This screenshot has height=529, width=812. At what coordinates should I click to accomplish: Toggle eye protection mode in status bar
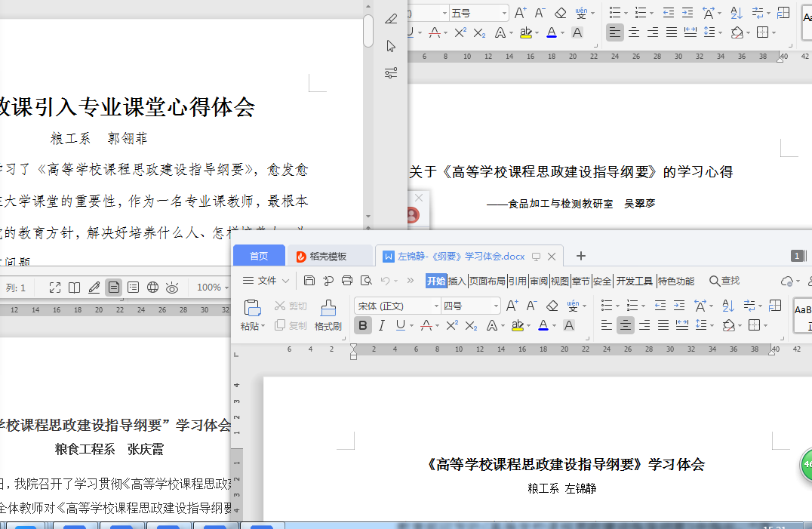pos(172,288)
